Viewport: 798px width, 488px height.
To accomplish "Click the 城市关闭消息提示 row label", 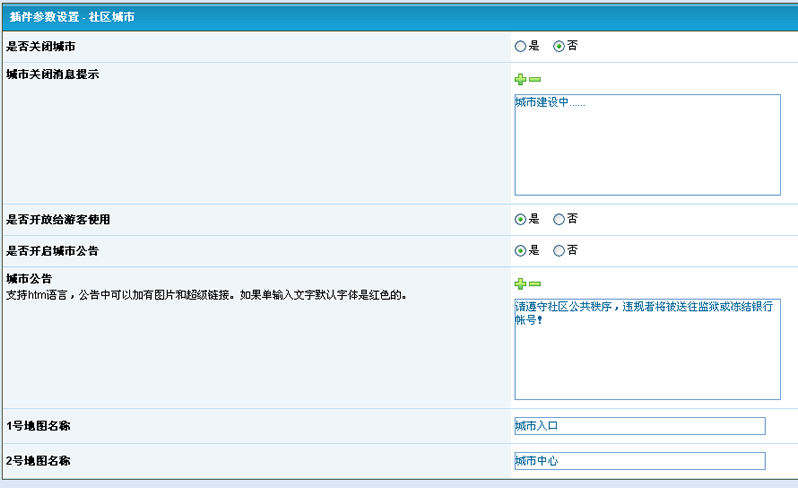I will click(x=52, y=75).
